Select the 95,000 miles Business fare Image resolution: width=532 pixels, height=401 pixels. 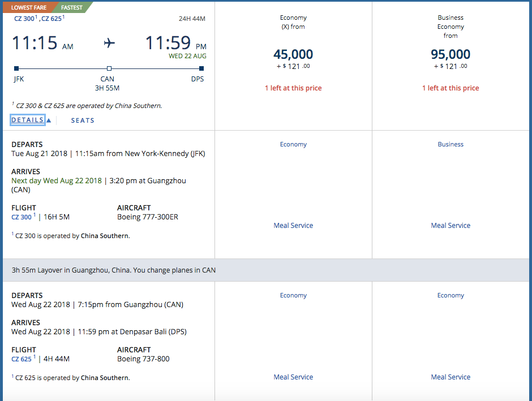(451, 55)
